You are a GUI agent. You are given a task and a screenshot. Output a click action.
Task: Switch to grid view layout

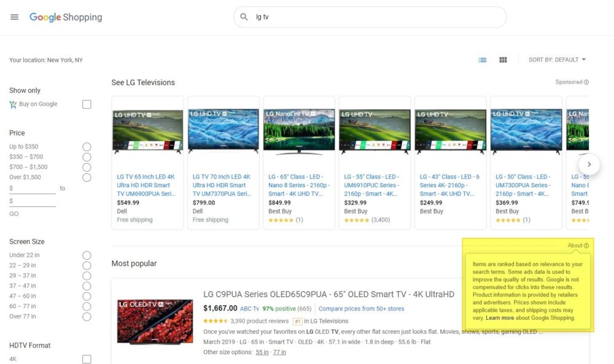(x=503, y=60)
